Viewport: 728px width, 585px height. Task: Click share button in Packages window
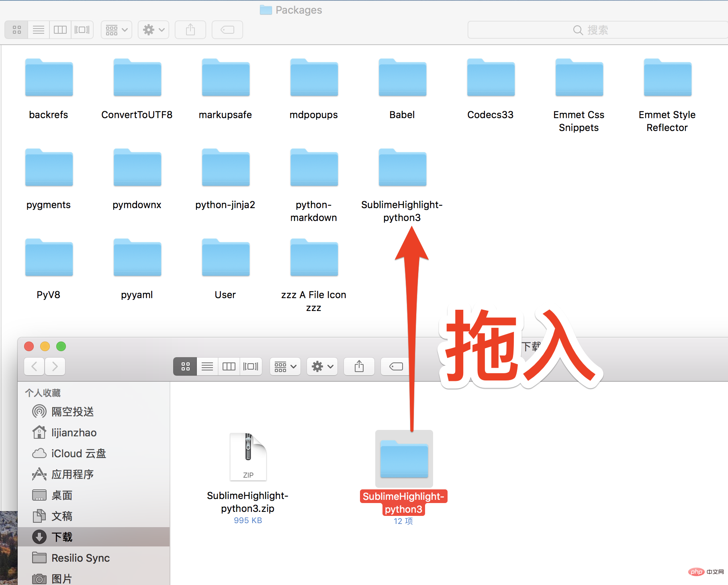[190, 30]
